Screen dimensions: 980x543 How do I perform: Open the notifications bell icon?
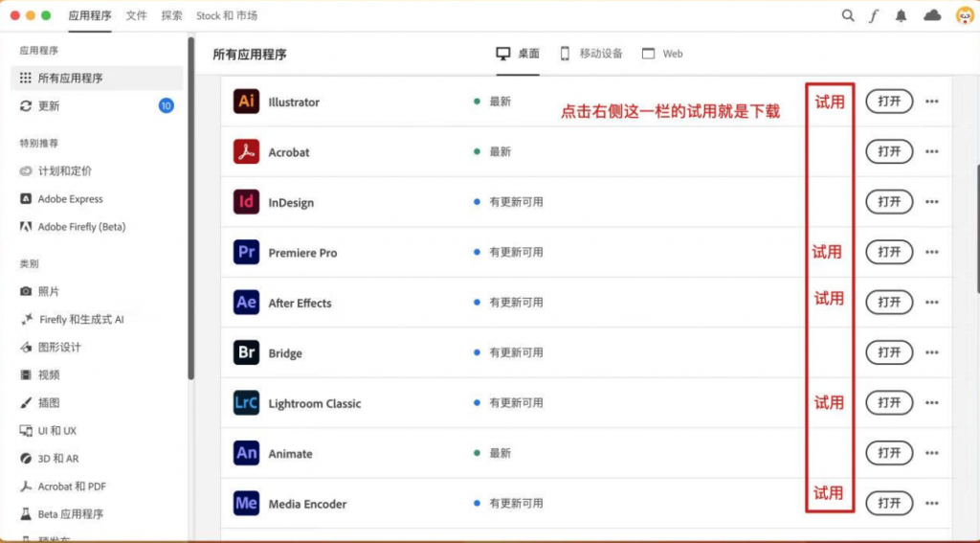(x=901, y=15)
